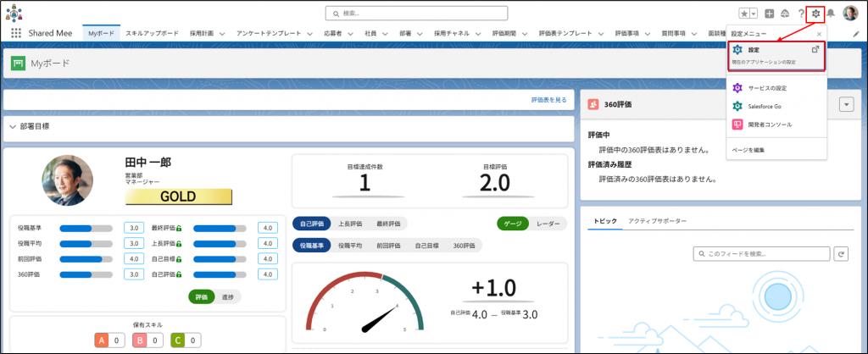Collapse the 部署目標 section

13,126
